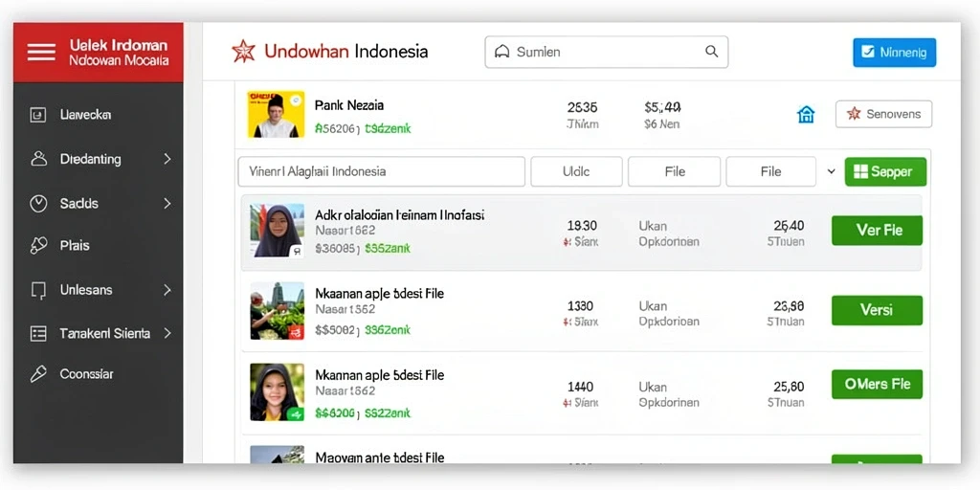The width and height of the screenshot is (980, 490).
Task: Open the vegetable market thumbnail in second row
Action: pos(277,311)
